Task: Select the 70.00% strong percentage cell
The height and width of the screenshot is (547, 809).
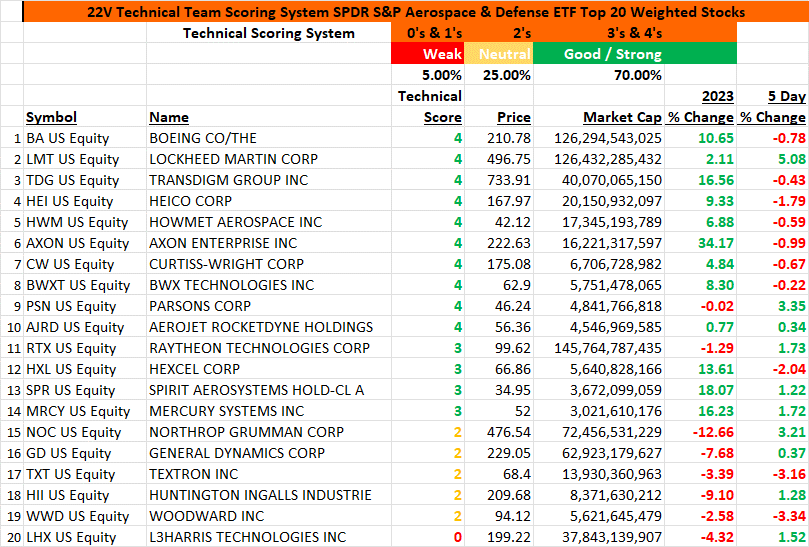Action: 598,75
